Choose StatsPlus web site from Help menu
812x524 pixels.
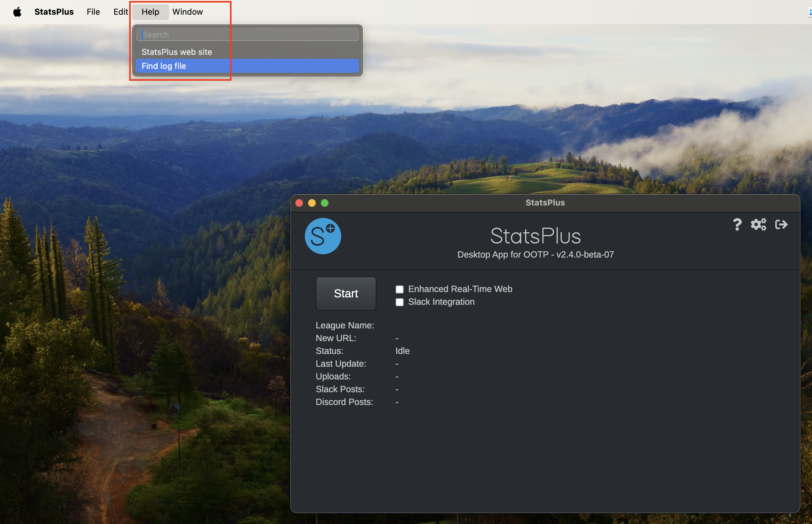[247, 52]
